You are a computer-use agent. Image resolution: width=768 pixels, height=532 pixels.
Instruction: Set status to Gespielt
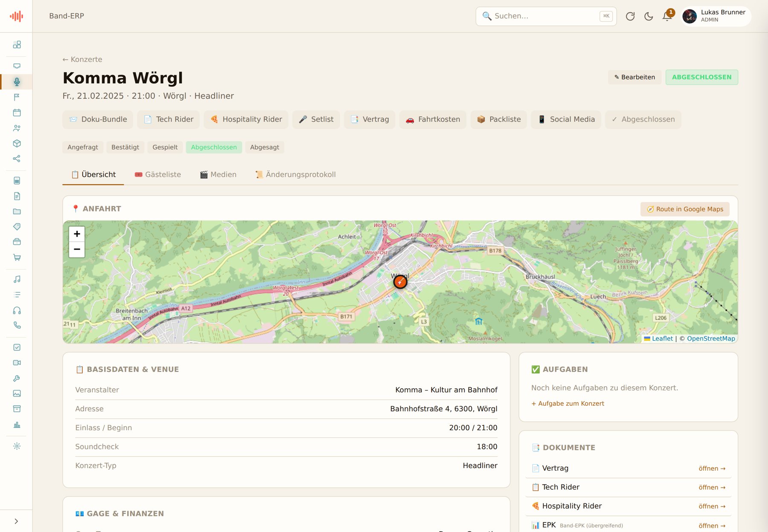(x=165, y=147)
